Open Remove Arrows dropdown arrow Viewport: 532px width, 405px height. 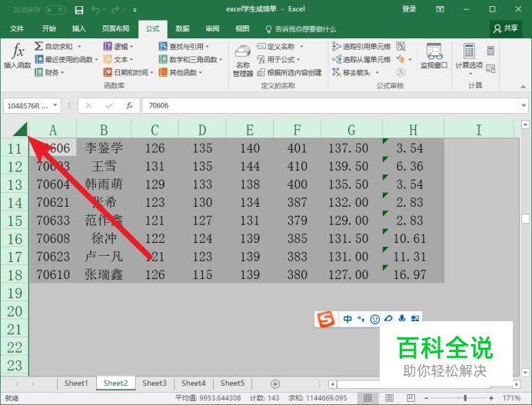(x=377, y=72)
